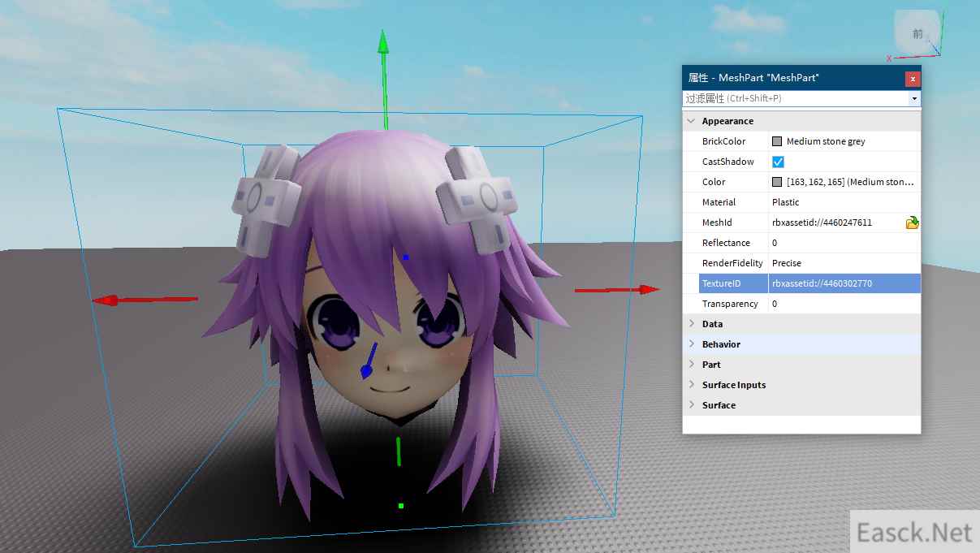Click the filter properties search field
The image size is (980, 553).
pyautogui.click(x=796, y=99)
